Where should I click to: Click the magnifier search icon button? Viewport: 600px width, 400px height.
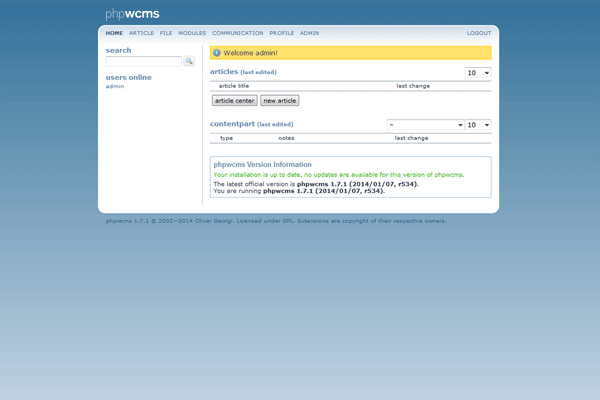point(188,61)
